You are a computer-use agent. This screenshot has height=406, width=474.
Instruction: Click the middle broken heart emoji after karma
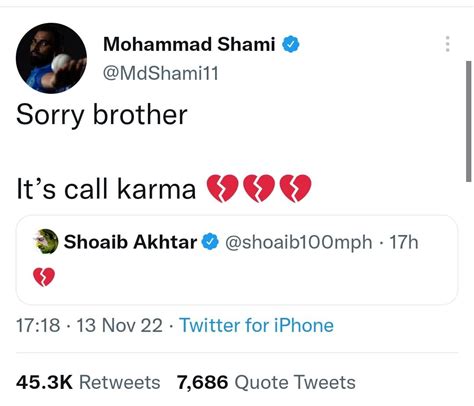[x=259, y=188]
